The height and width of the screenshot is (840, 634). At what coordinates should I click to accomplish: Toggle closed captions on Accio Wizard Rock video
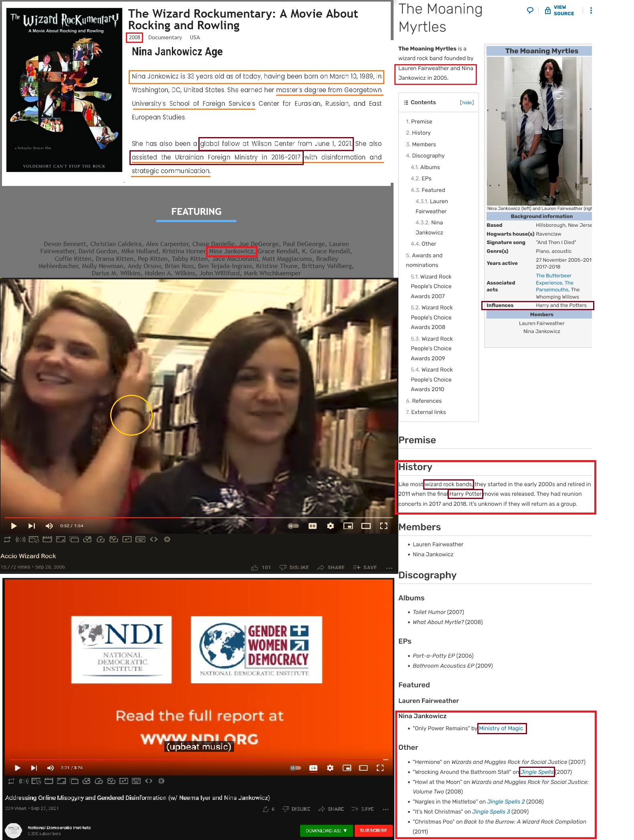pyautogui.click(x=313, y=526)
